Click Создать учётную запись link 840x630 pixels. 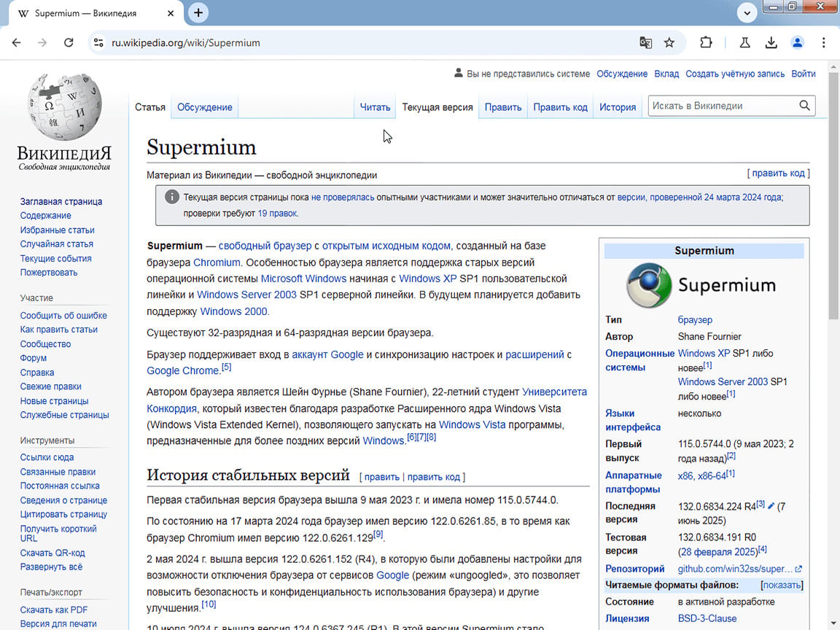coord(735,74)
